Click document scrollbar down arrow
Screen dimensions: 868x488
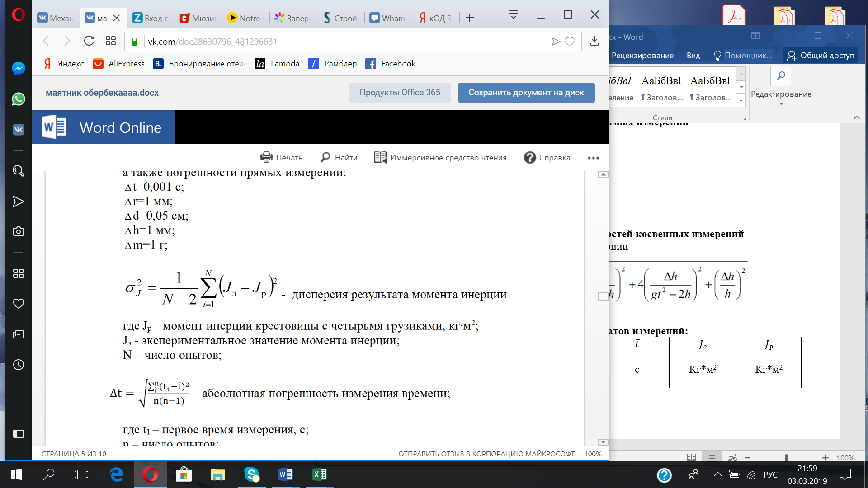coord(603,442)
